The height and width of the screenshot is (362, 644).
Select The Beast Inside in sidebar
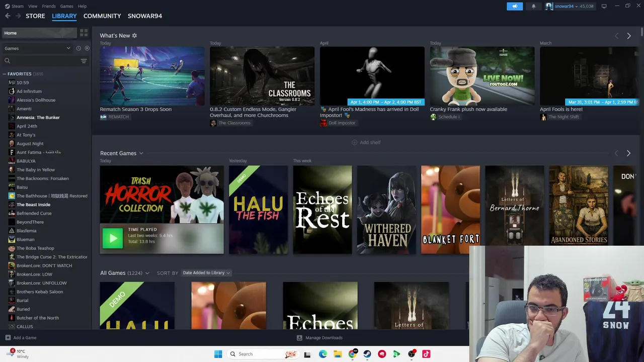(33, 205)
